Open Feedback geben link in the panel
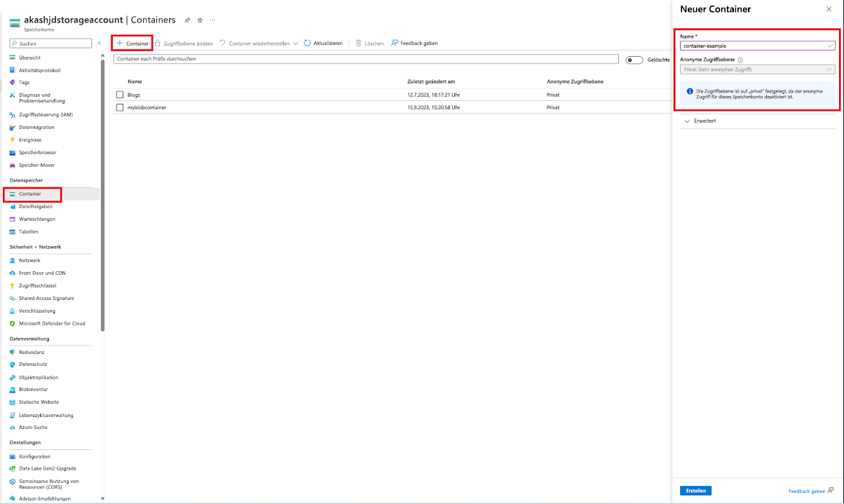844x504 pixels. 808,491
